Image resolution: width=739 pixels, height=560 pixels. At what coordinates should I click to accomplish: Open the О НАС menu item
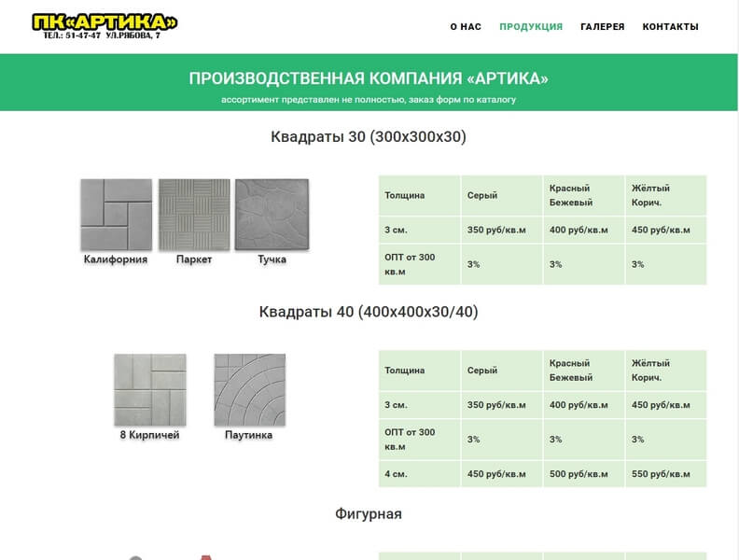tap(466, 27)
